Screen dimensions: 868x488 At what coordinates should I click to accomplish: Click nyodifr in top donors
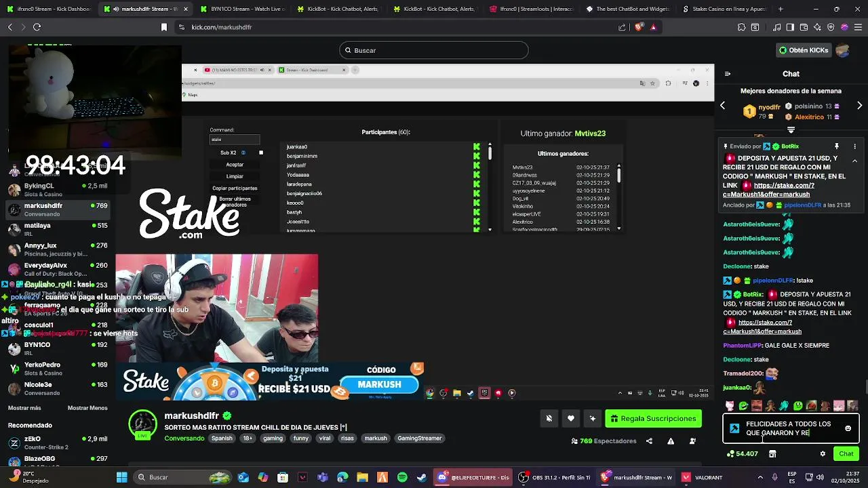769,107
